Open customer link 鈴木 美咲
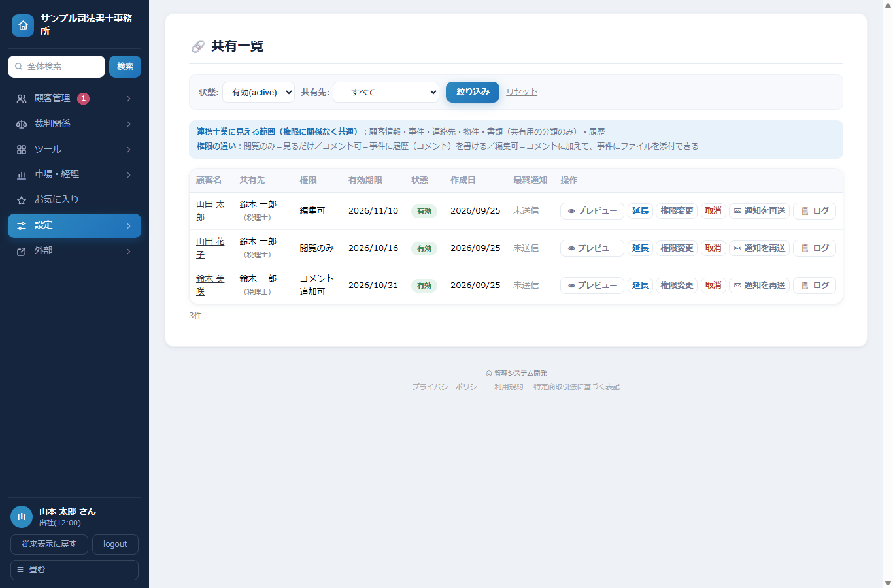The height and width of the screenshot is (588, 893). click(x=210, y=286)
